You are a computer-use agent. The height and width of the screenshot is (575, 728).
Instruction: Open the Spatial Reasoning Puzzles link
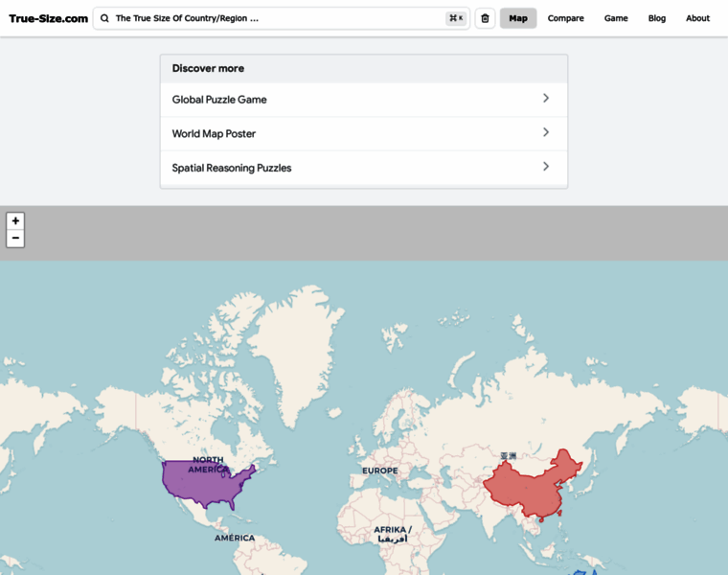(x=232, y=168)
